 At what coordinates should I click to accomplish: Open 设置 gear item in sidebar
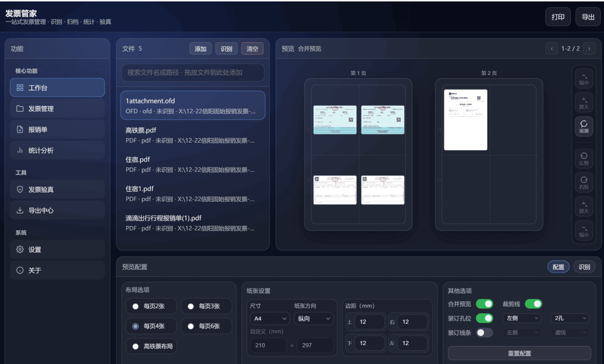tap(57, 250)
